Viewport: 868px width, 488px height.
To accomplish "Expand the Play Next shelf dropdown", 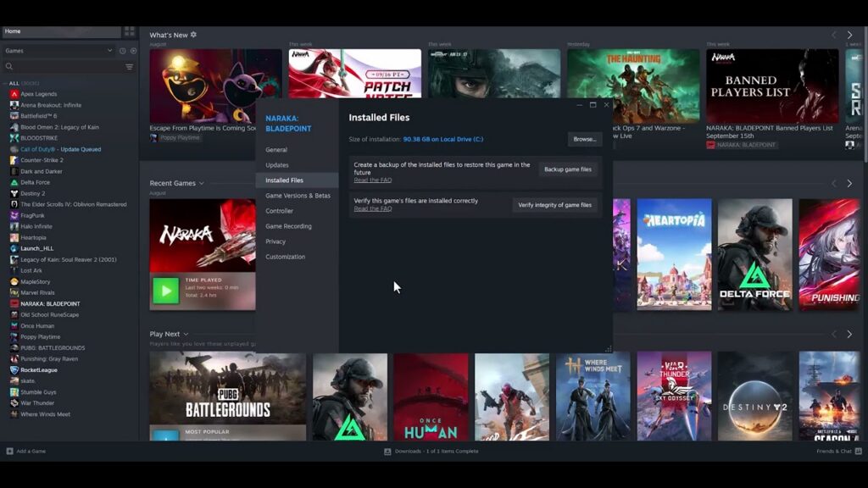I will pyautogui.click(x=186, y=334).
